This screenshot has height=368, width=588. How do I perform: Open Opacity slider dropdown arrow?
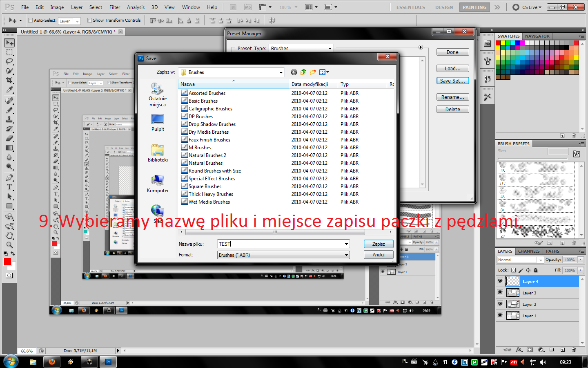(x=581, y=260)
